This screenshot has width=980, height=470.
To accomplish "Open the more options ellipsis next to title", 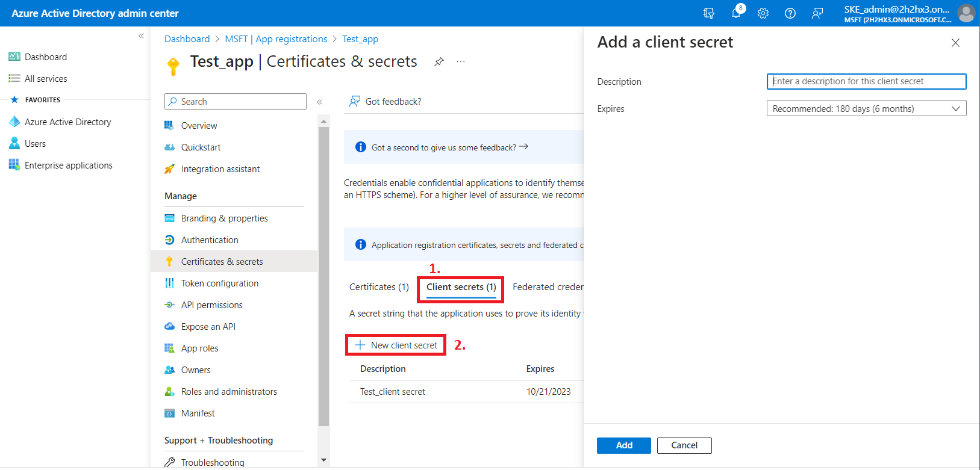I will point(461,62).
